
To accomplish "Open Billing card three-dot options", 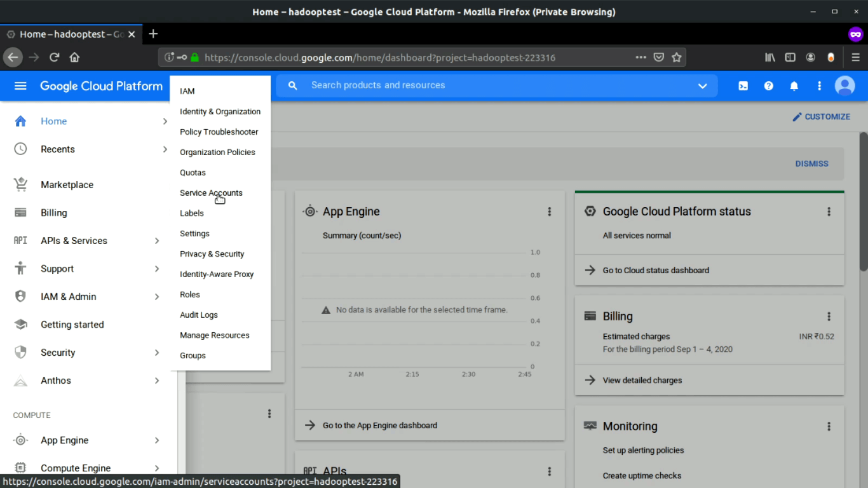I will coord(829,316).
